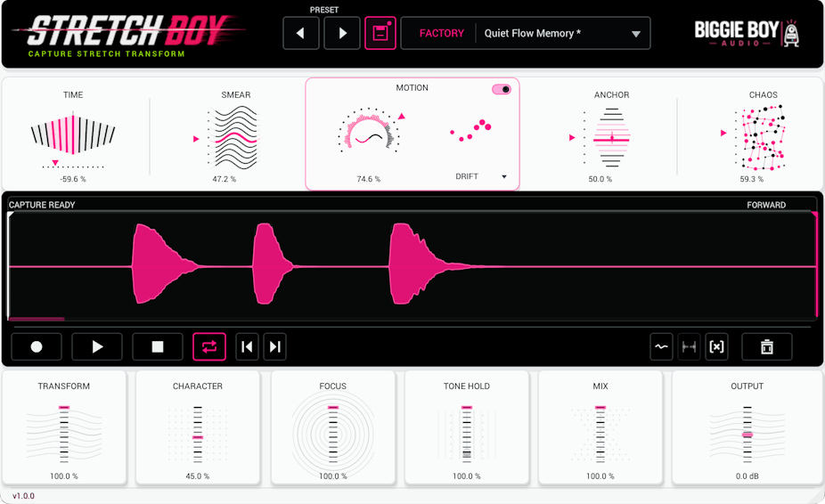Click the CHAOS value 59.3 %

[x=752, y=179]
